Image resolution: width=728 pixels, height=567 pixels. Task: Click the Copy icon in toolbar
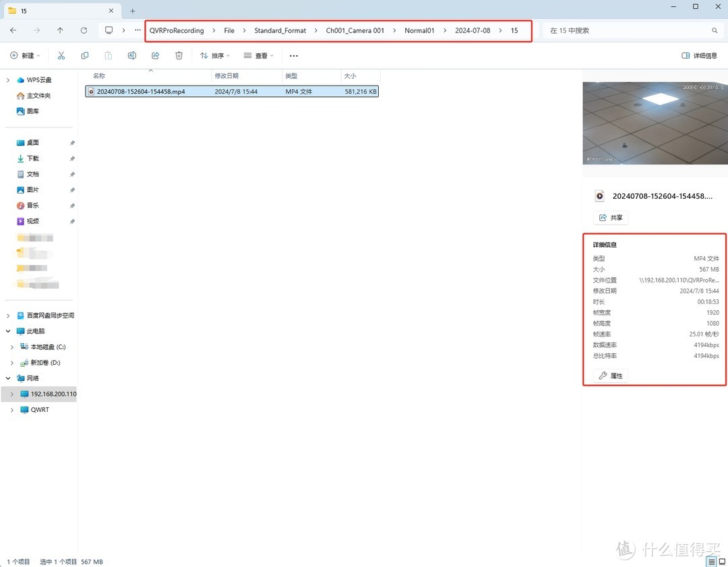coord(85,55)
